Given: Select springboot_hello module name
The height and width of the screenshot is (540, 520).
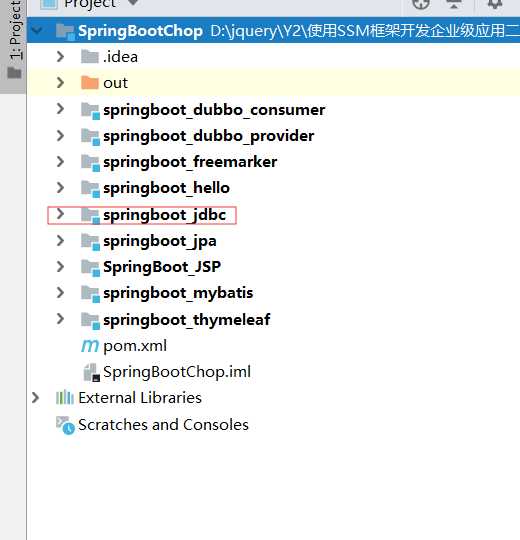Looking at the screenshot, I should (x=166, y=188).
